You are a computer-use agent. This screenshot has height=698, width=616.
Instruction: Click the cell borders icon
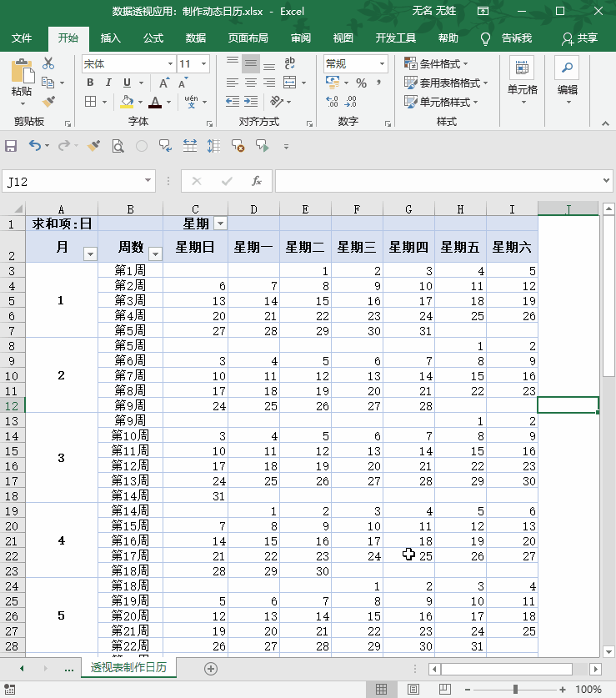pyautogui.click(x=90, y=102)
